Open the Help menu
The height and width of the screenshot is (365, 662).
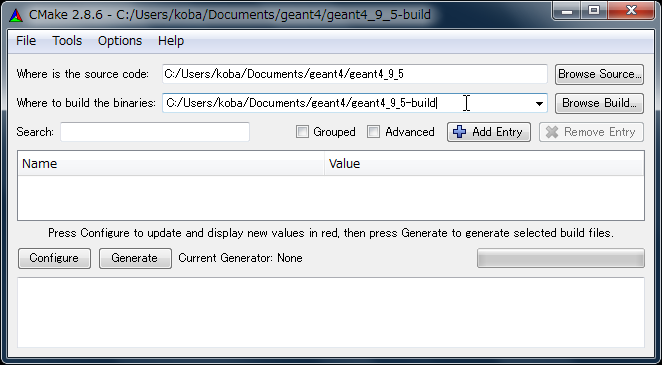(x=171, y=41)
